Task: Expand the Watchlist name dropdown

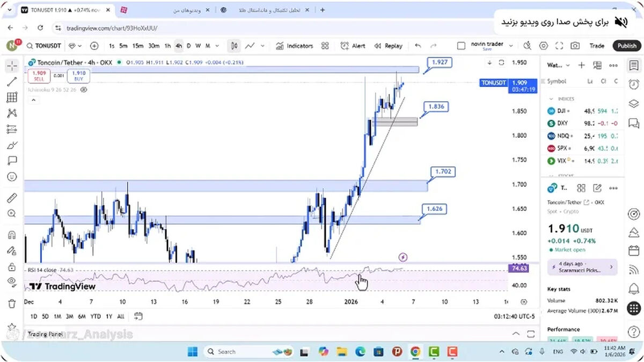Action: pyautogui.click(x=558, y=65)
